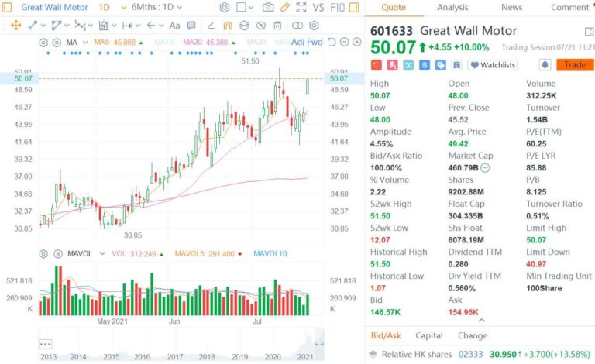Open the 6Mths : 1D range dropdown
The height and width of the screenshot is (364, 595).
tap(156, 7)
